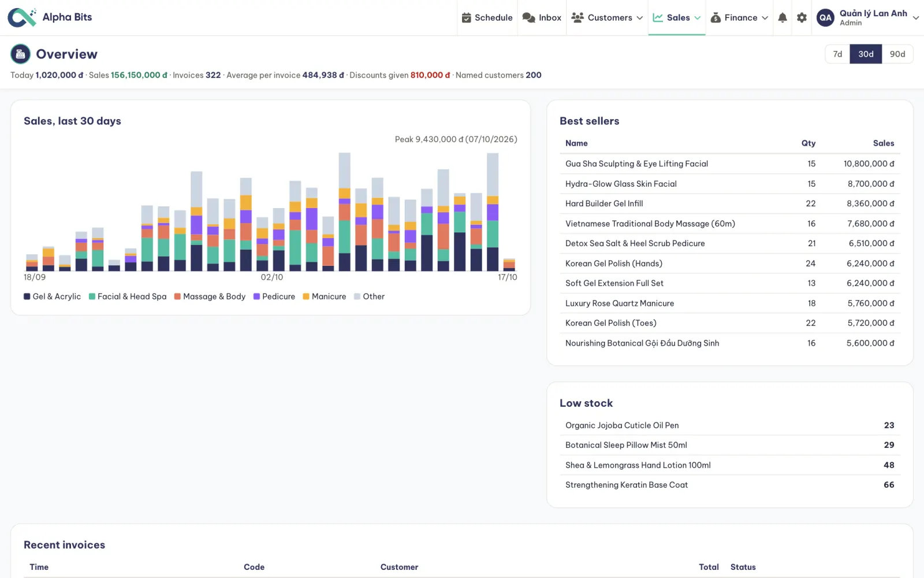This screenshot has width=924, height=578.
Task: Sort best sellers by Sales column
Action: click(x=884, y=143)
